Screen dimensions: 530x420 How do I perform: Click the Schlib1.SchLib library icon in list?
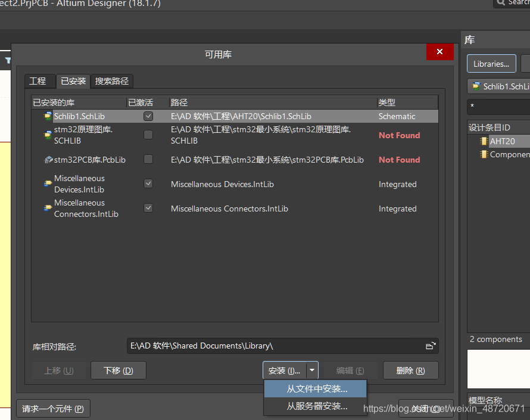[x=48, y=116]
